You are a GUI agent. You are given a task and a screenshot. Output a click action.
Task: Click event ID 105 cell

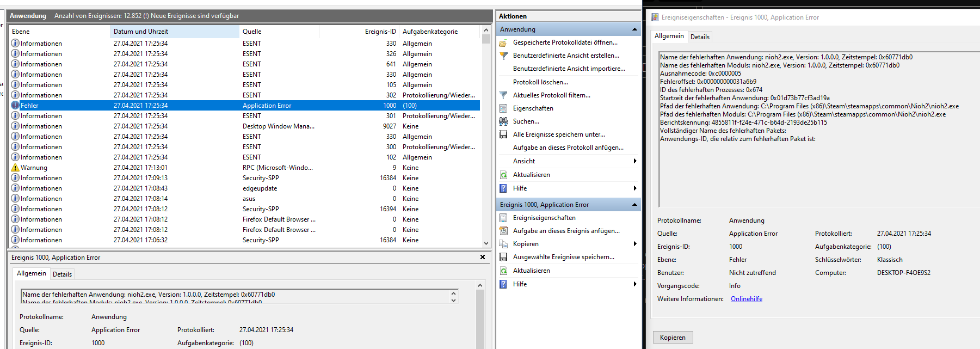coord(391,85)
